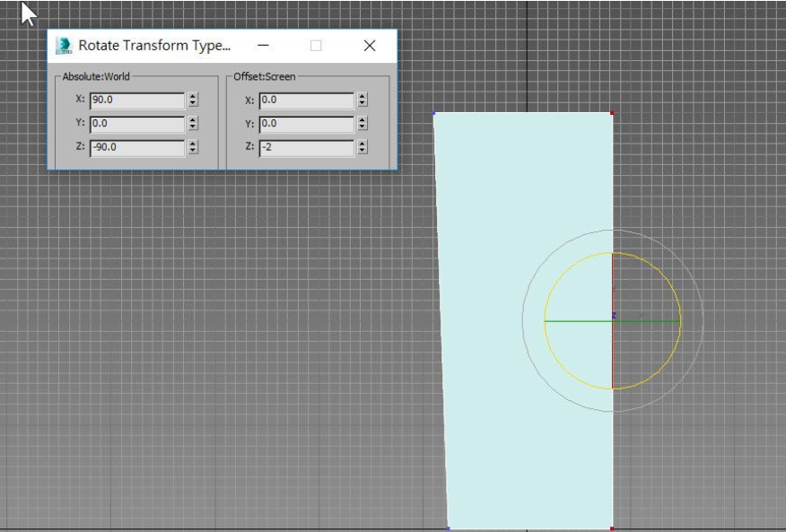Click the Offset Screen X field
The image size is (786, 532).
307,100
